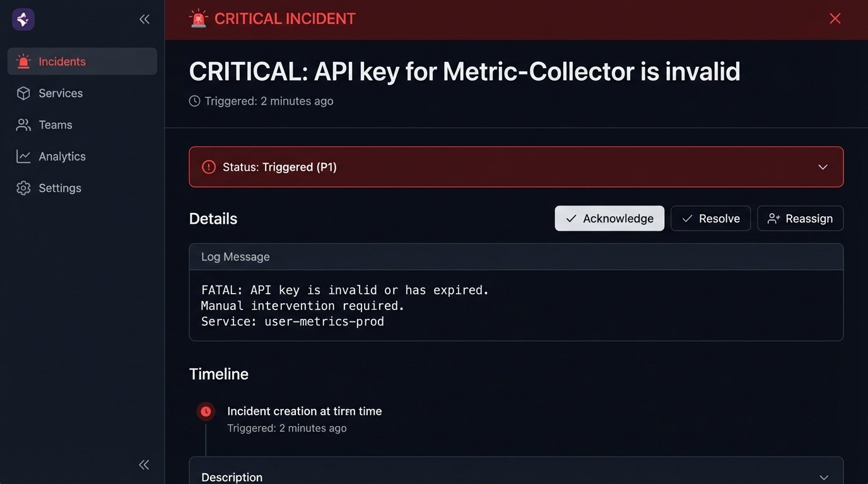The height and width of the screenshot is (484, 868).
Task: Click the Services cube icon
Action: click(23, 93)
